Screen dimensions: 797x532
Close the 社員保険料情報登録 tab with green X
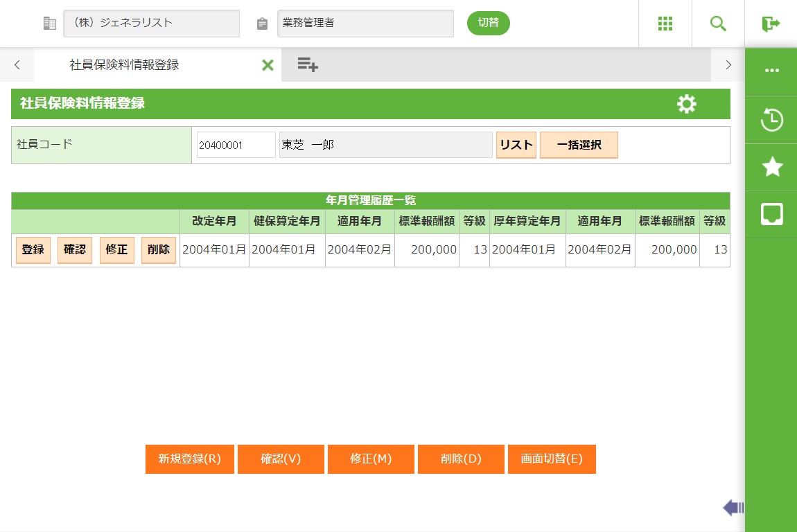pyautogui.click(x=268, y=65)
